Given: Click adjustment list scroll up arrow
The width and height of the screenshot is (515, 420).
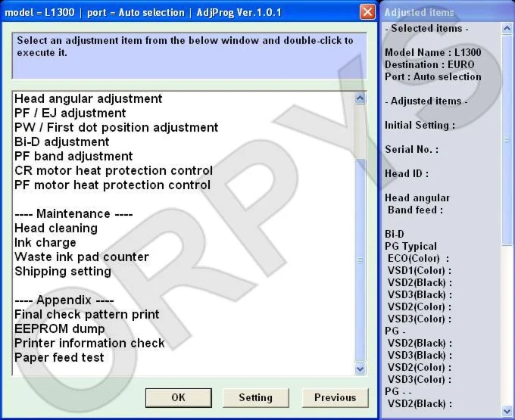Looking at the screenshot, I should pos(360,98).
